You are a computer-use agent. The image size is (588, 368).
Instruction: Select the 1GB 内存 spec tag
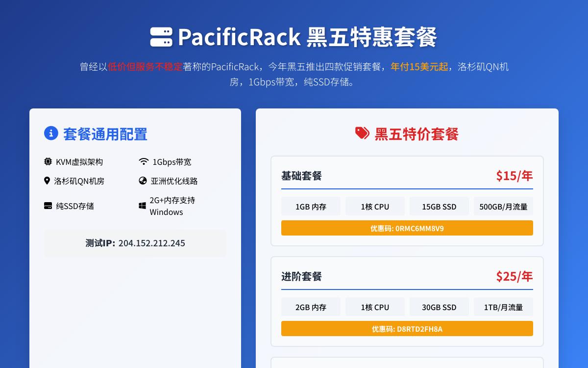311,206
